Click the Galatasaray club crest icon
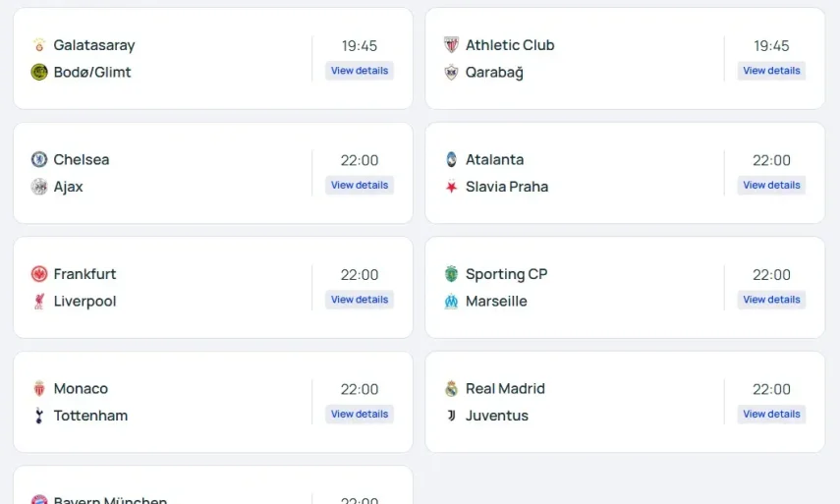This screenshot has width=840, height=504. point(39,45)
